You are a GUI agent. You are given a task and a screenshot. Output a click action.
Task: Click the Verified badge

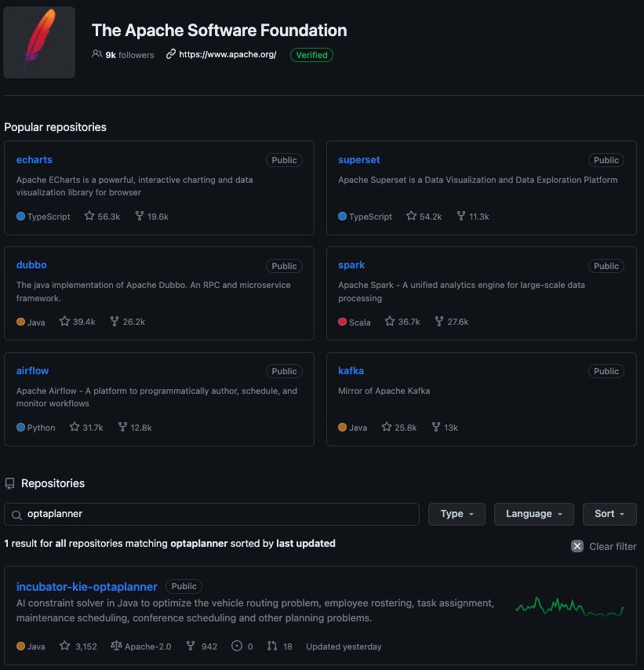coord(311,55)
